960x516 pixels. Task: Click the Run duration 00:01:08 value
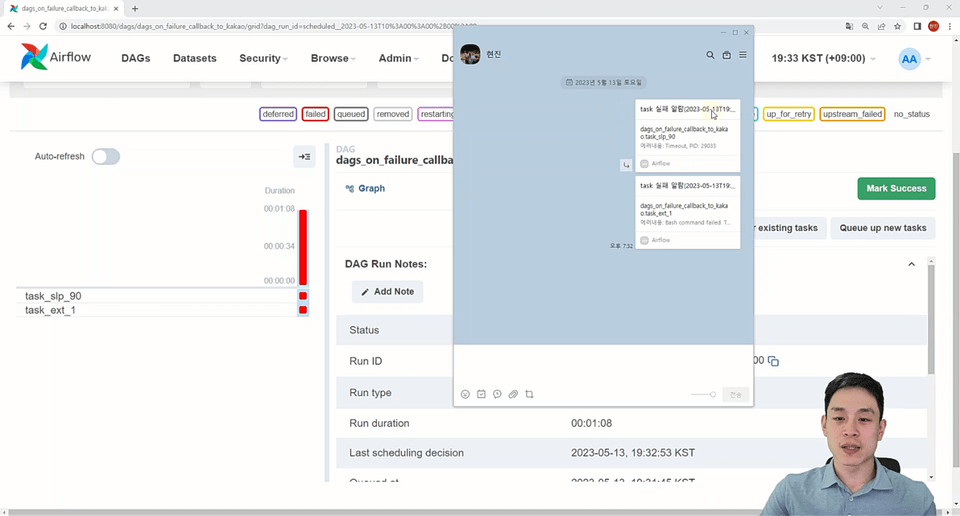pos(591,423)
